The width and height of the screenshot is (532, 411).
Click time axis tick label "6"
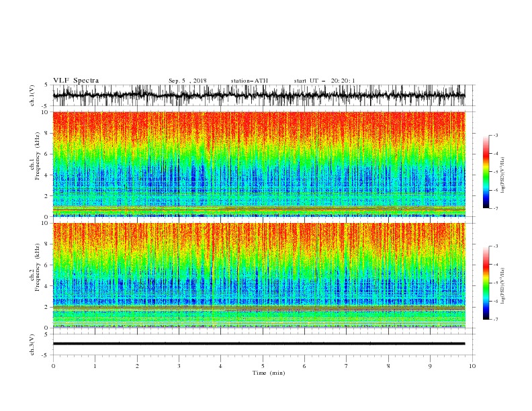(x=304, y=366)
